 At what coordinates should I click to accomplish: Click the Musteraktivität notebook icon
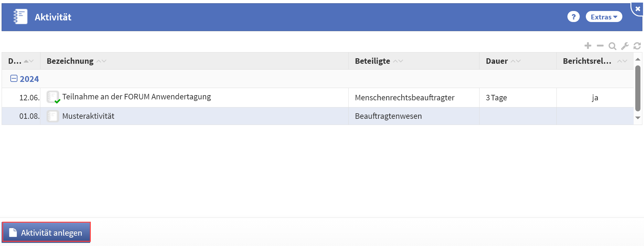53,116
